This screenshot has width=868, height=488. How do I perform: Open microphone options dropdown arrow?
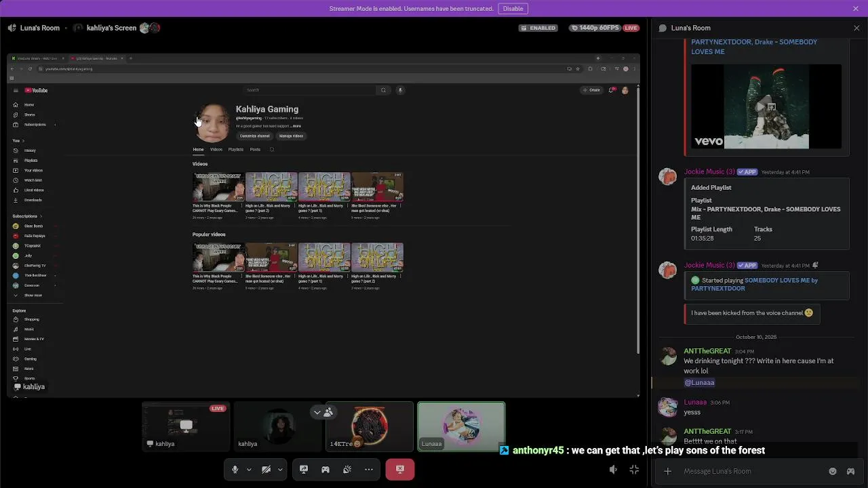pyautogui.click(x=249, y=469)
